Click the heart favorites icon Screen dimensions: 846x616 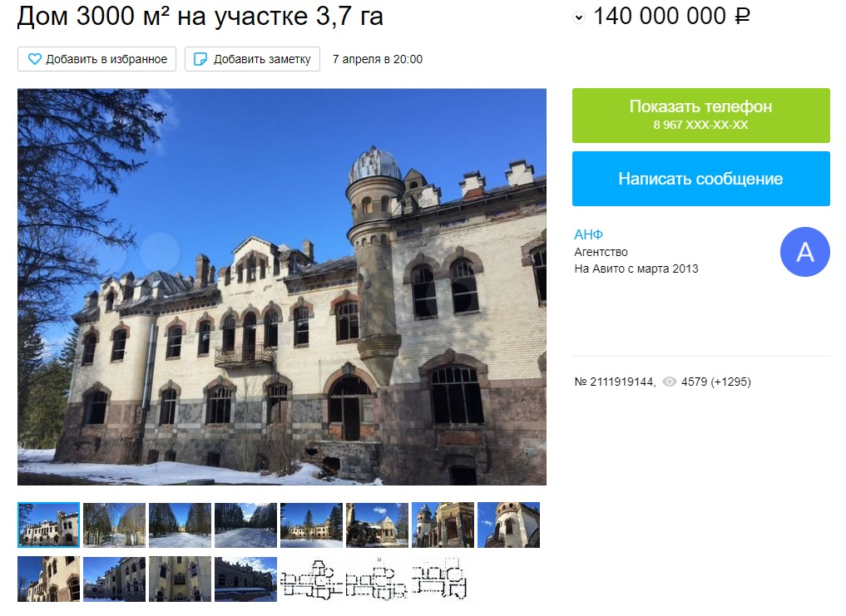[x=35, y=59]
